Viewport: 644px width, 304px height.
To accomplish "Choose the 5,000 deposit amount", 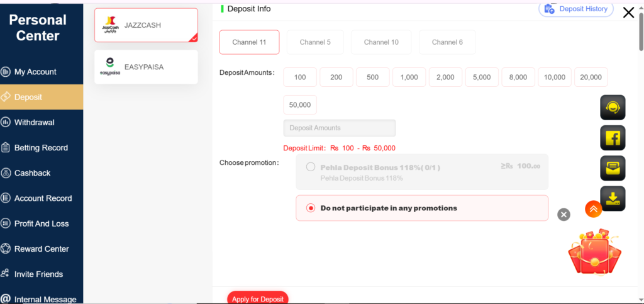I will coord(482,77).
